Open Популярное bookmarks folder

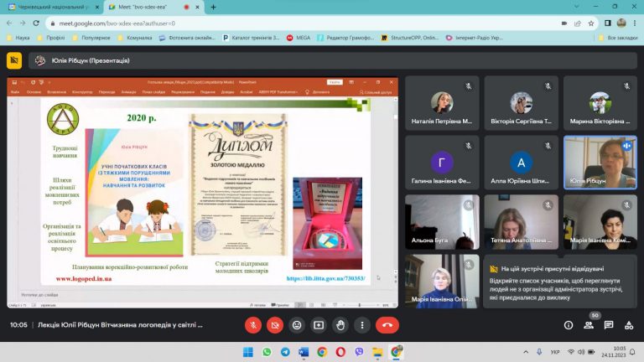tap(91, 38)
